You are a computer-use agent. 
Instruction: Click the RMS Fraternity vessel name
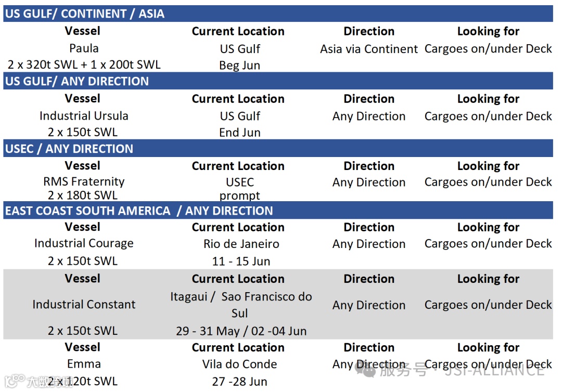83,181
